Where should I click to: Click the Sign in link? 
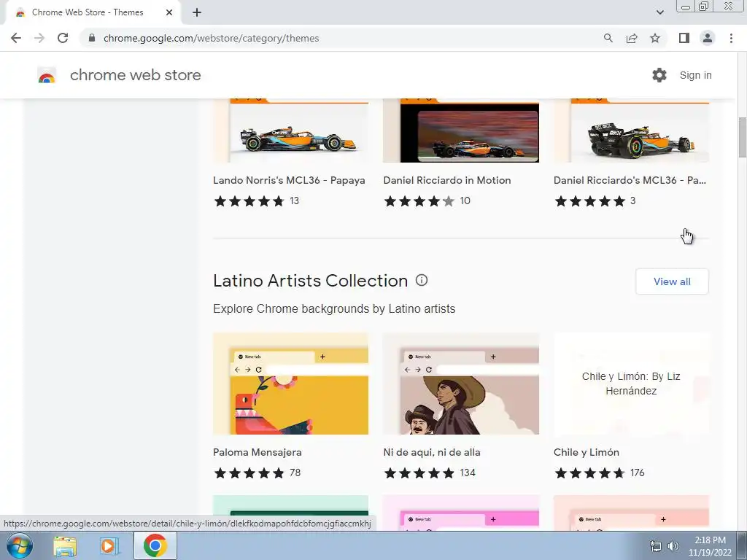695,75
